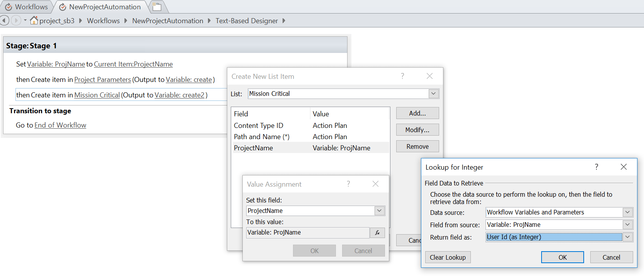Click Workflows in the breadcrumb
This screenshot has height=279, width=644.
tap(103, 21)
